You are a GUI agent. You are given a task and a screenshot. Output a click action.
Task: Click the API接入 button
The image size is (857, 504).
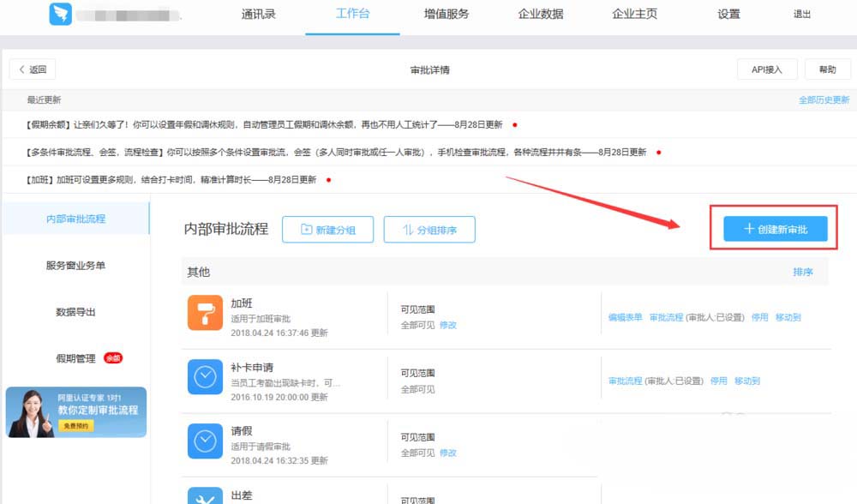766,69
